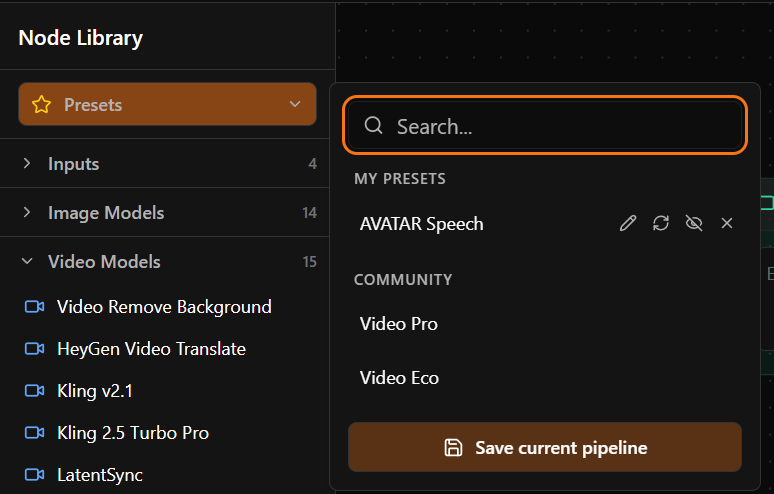This screenshot has width=774, height=494.
Task: Click the refresh icon on AVATAR Speech preset
Action: 661,223
